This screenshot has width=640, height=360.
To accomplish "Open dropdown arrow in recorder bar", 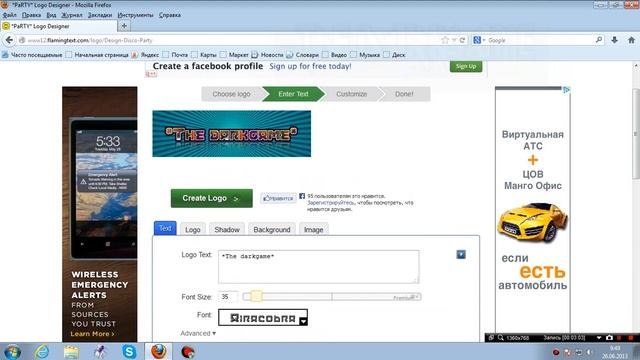I will coord(599,338).
